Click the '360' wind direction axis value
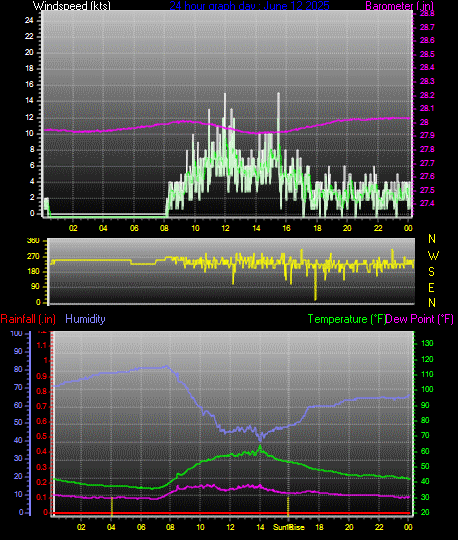This screenshot has width=458, height=540. [x=33, y=240]
